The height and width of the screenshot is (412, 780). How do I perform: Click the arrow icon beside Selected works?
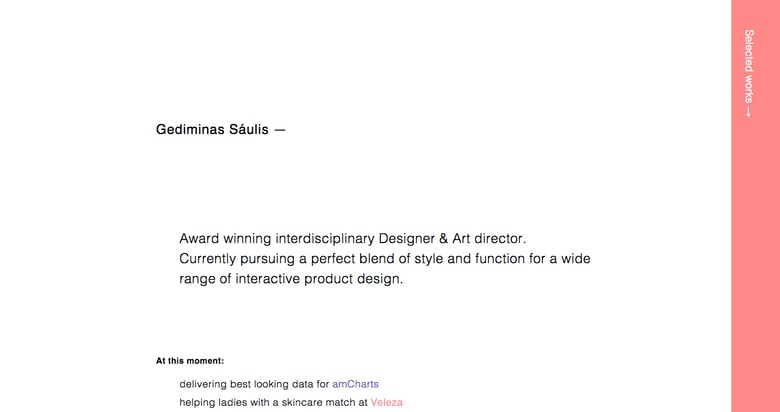[748, 111]
